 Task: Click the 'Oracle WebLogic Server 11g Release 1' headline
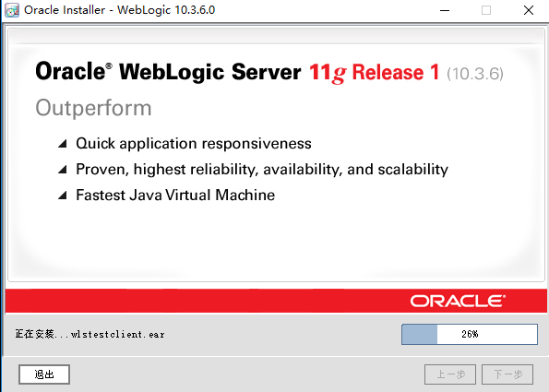pyautogui.click(x=237, y=72)
